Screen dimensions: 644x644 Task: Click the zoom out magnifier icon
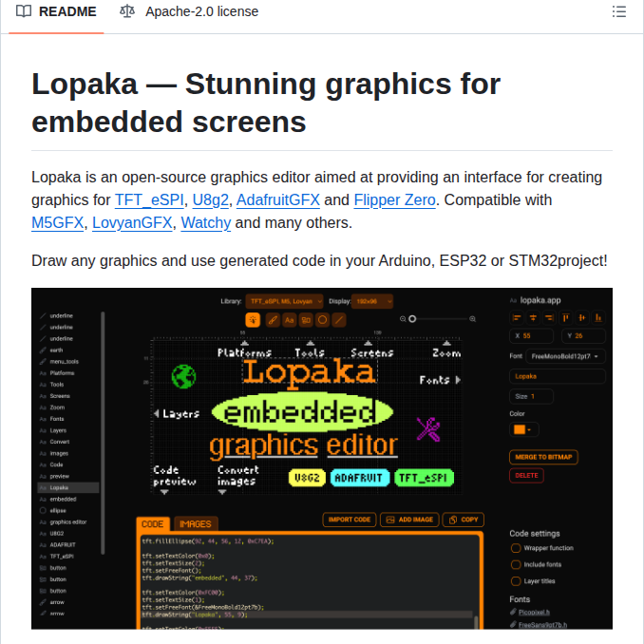pyautogui.click(x=403, y=319)
